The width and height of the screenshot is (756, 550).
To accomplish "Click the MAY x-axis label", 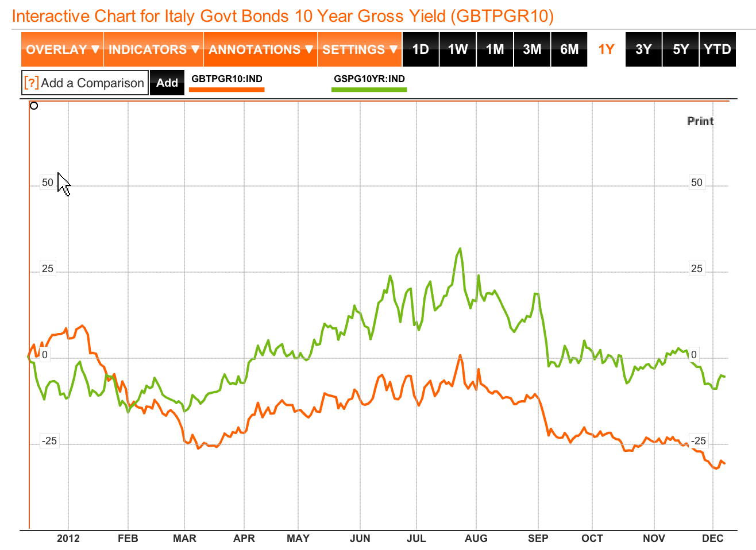I will 298,538.
